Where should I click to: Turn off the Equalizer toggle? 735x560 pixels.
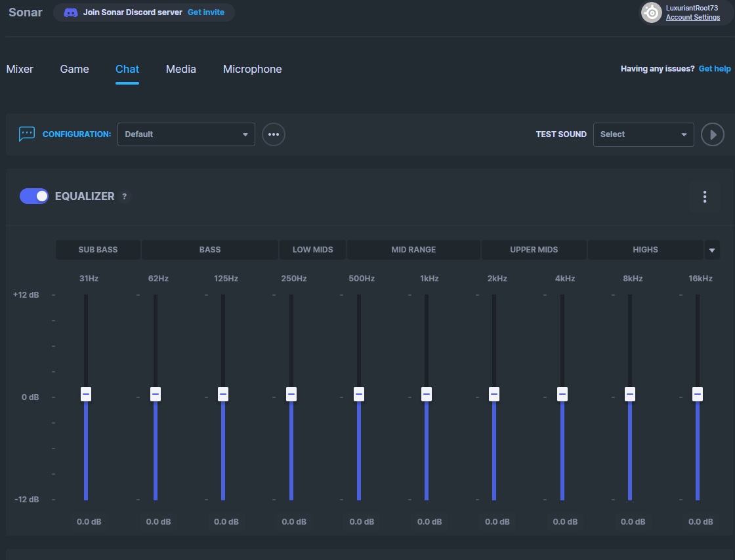(34, 196)
